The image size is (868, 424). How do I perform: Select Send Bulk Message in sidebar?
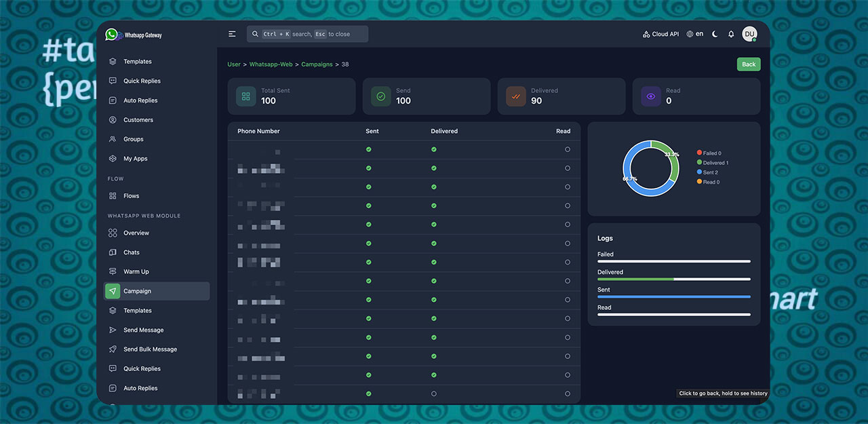pyautogui.click(x=150, y=349)
